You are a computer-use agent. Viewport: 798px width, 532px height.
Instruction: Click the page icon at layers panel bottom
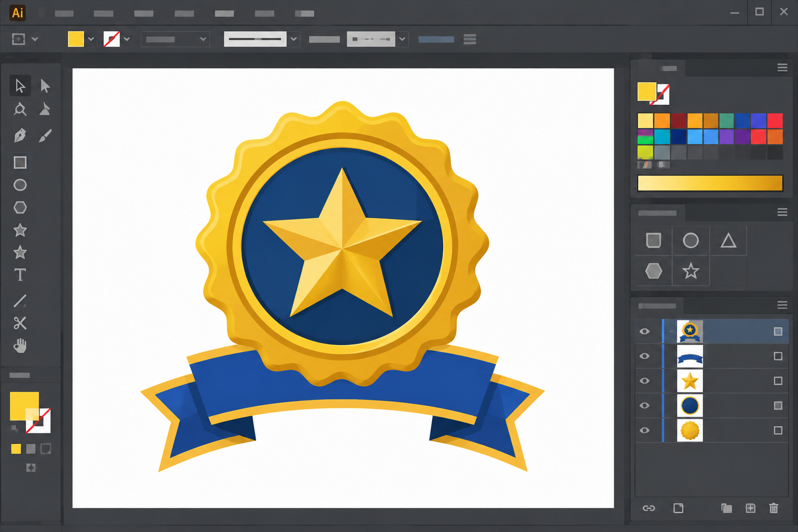pos(679,508)
